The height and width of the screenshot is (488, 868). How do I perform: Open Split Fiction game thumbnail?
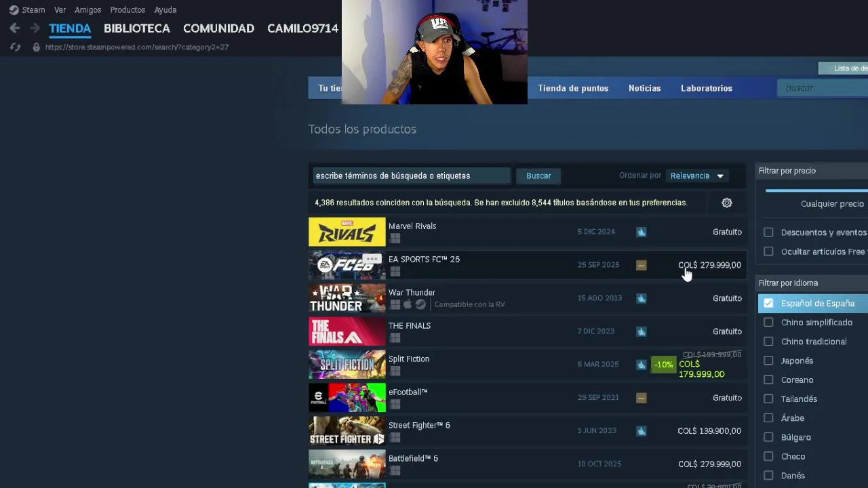pyautogui.click(x=347, y=365)
